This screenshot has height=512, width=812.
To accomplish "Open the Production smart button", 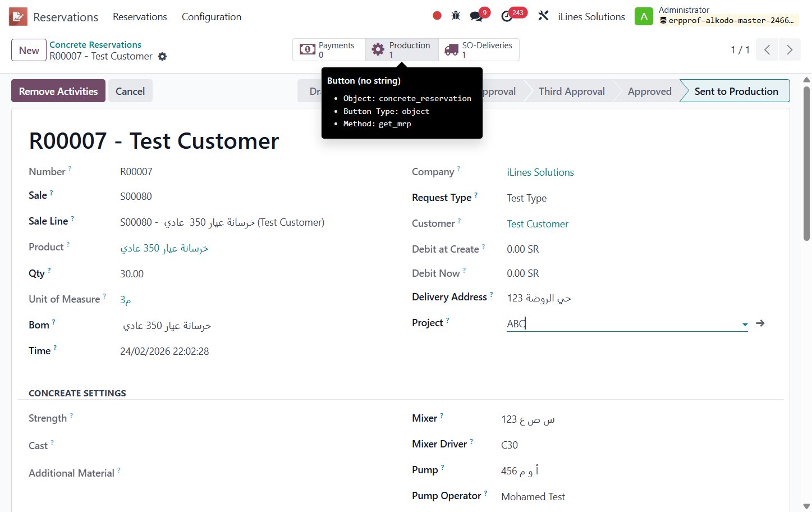I will click(402, 50).
